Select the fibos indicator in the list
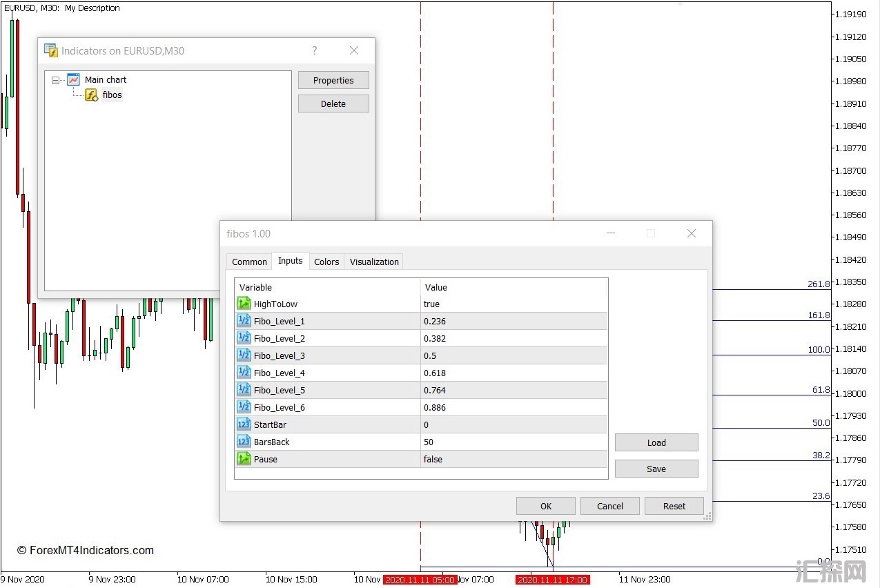 (112, 95)
